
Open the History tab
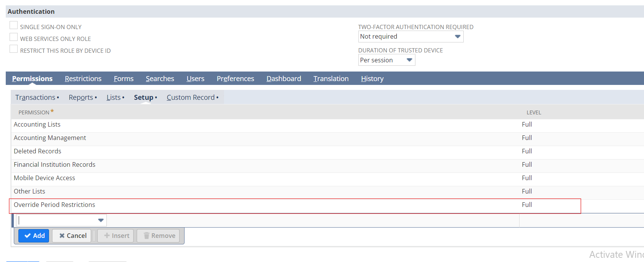372,79
